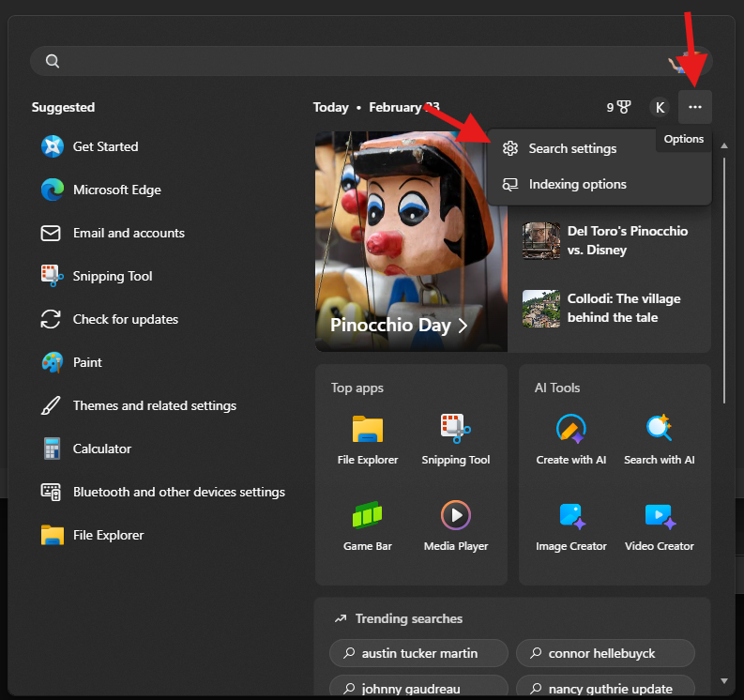Image resolution: width=744 pixels, height=700 pixels.
Task: Open Video Creator AI tool
Action: click(659, 526)
